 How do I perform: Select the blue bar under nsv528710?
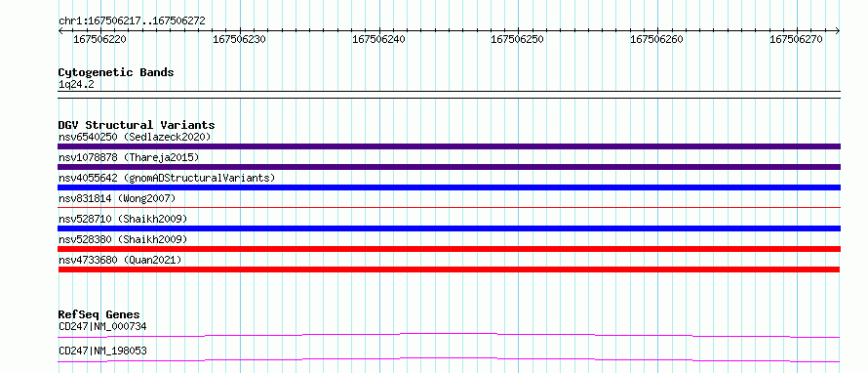pyautogui.click(x=449, y=228)
